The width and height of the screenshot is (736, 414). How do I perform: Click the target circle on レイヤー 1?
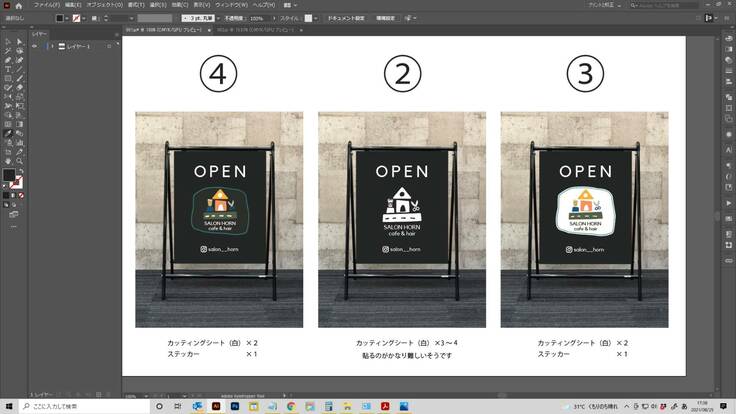(110, 47)
